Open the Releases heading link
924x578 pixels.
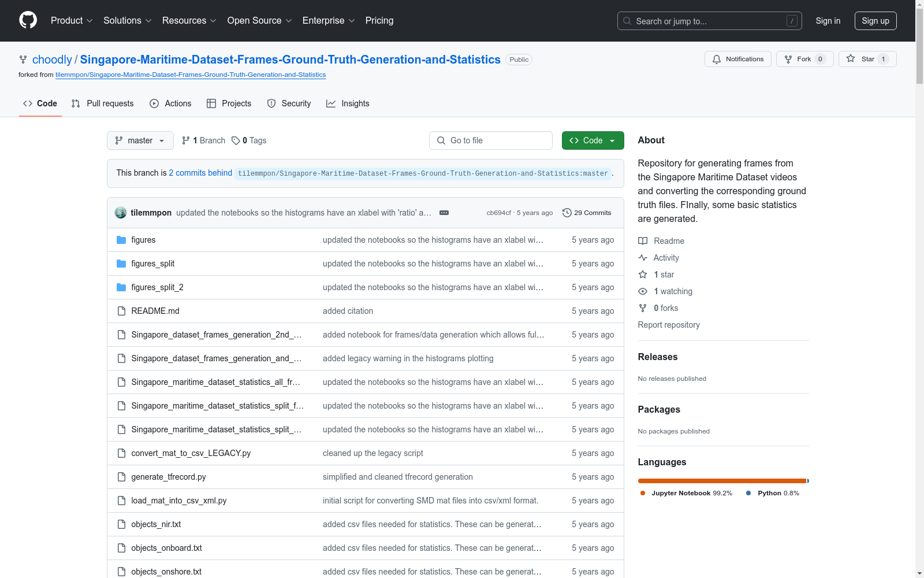coord(658,357)
